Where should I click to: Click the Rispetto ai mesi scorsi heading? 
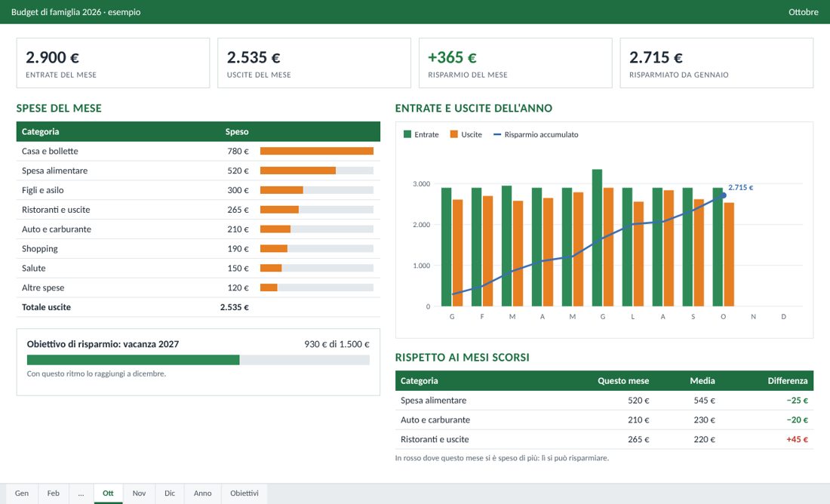click(462, 358)
